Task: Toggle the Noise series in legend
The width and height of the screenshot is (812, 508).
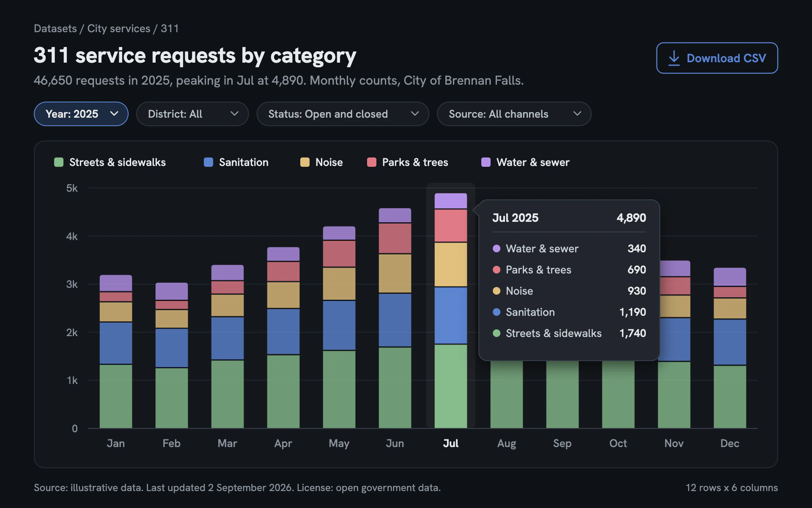Action: 321,162
